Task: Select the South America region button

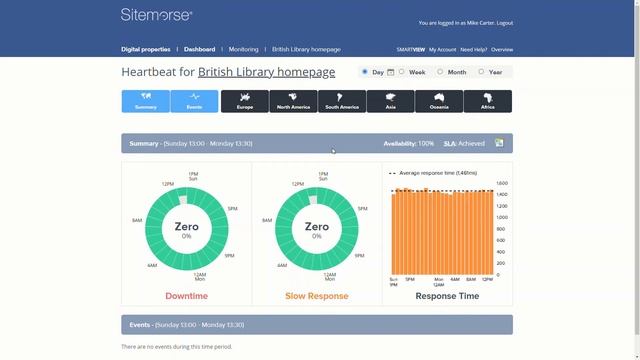Action: [342, 101]
